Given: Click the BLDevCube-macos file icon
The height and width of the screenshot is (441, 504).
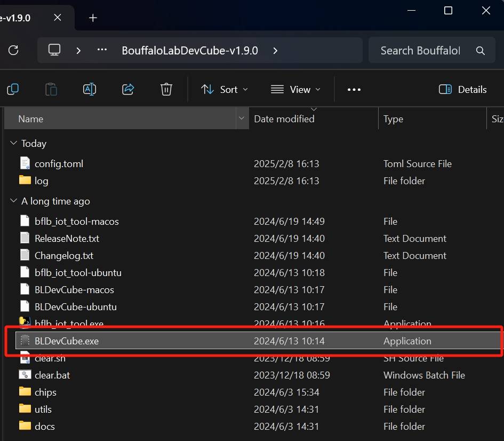Looking at the screenshot, I should tap(25, 289).
